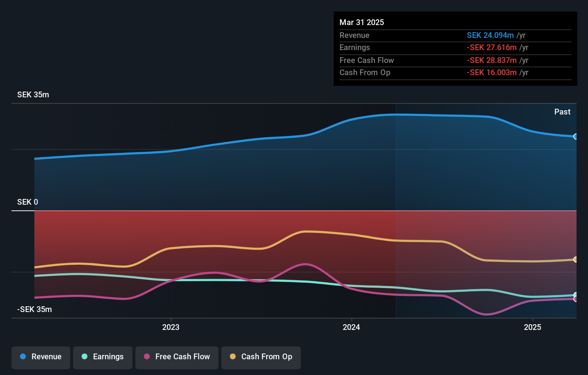Click the -SEK 35m y-axis label
This screenshot has height=375, width=588.
[34, 309]
